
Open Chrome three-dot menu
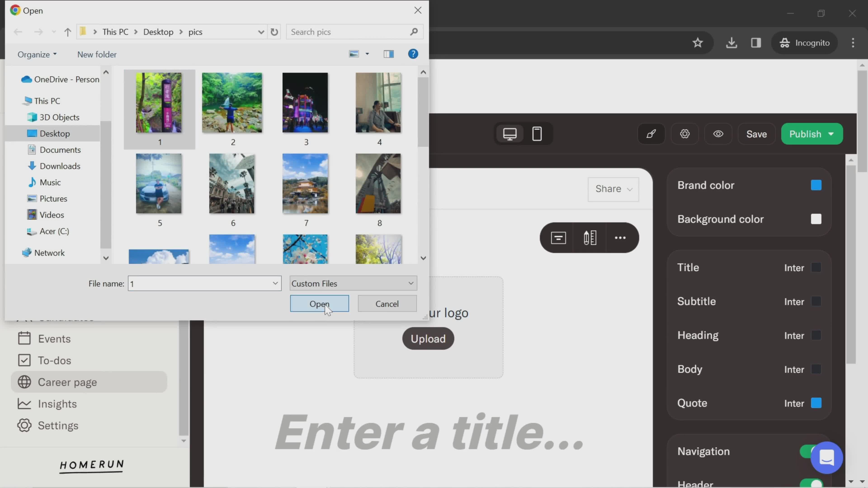click(853, 43)
